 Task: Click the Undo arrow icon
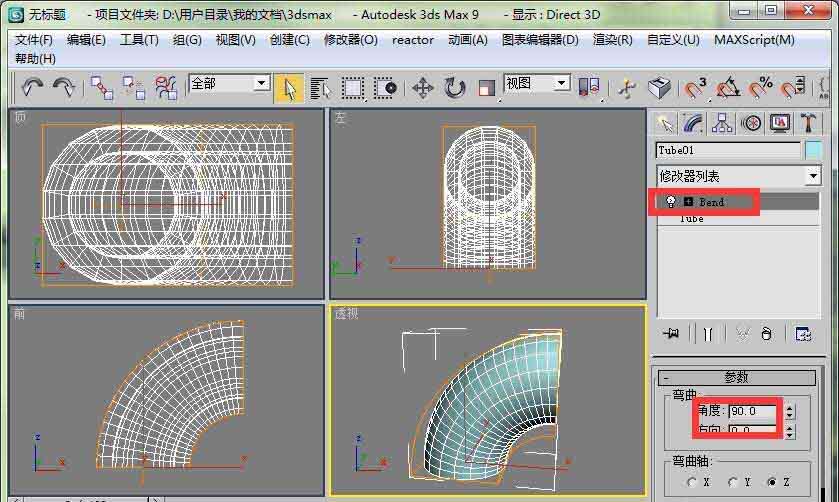point(32,88)
